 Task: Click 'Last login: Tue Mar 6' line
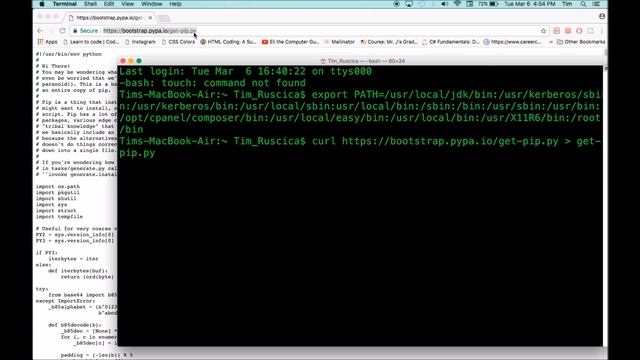(x=245, y=71)
